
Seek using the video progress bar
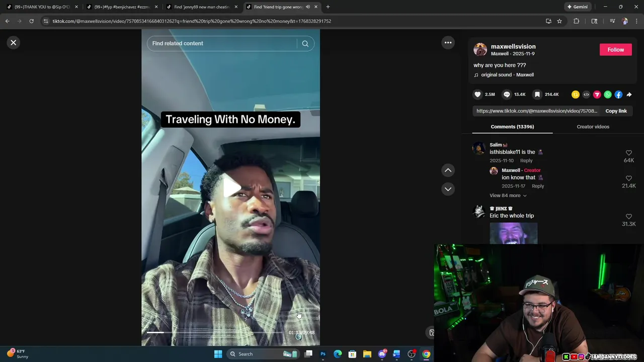coord(215,333)
